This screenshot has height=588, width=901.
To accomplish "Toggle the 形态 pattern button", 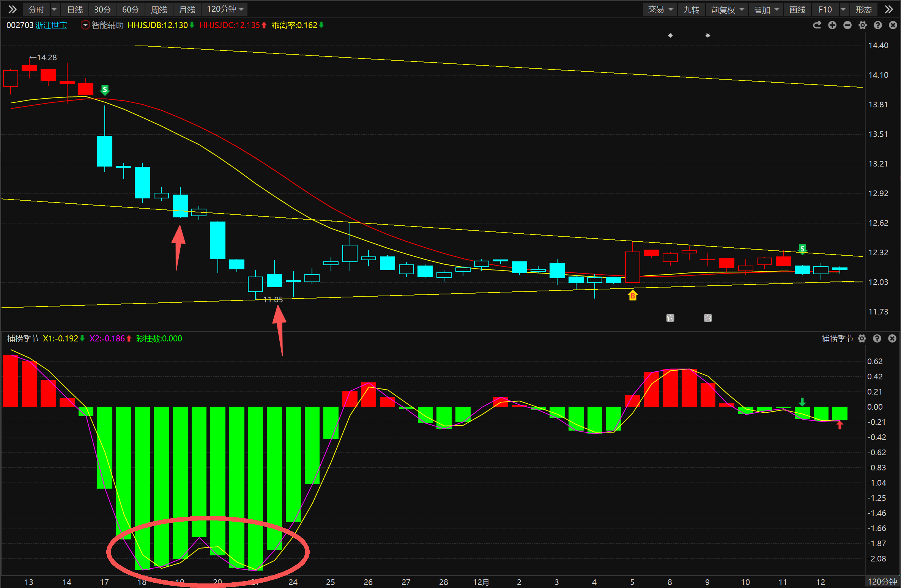I will tap(863, 9).
